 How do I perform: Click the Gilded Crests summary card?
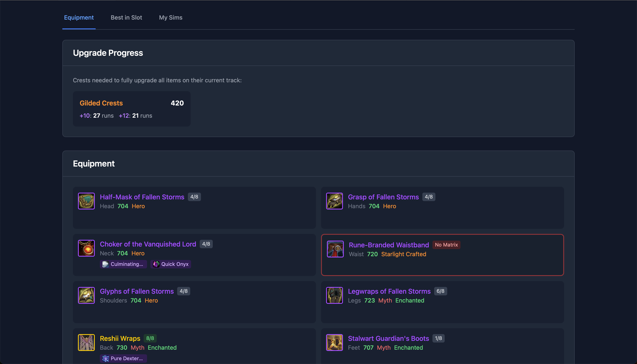pyautogui.click(x=132, y=109)
